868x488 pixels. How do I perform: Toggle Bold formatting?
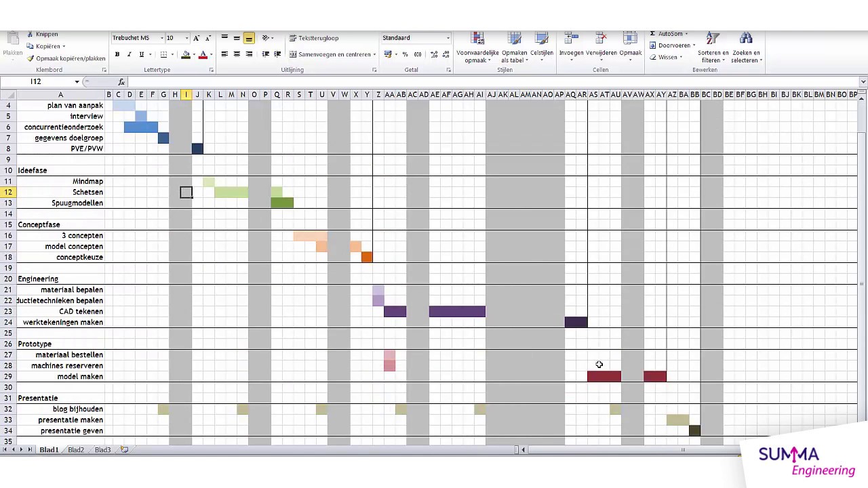pyautogui.click(x=117, y=54)
